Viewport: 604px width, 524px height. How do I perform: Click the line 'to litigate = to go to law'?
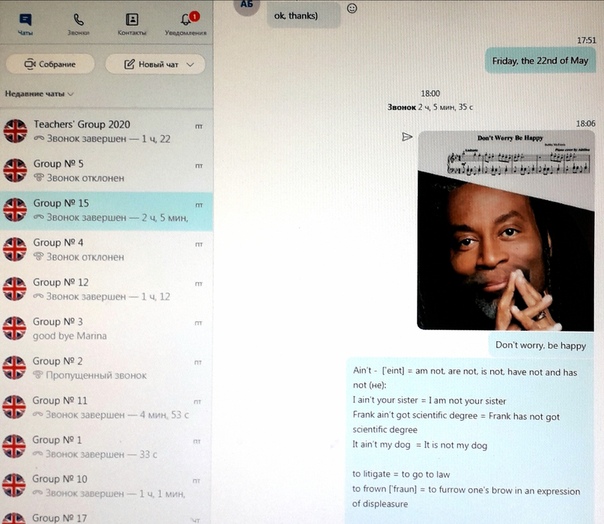(x=401, y=474)
